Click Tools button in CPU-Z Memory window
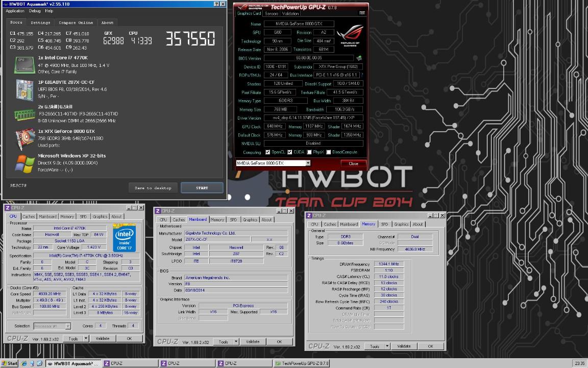This screenshot has width=588, height=368. point(374,346)
